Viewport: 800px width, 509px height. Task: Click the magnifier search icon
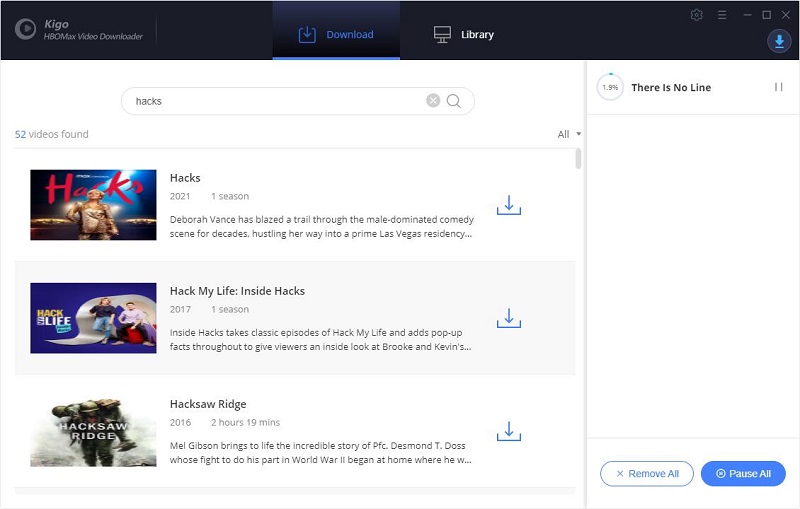[454, 101]
